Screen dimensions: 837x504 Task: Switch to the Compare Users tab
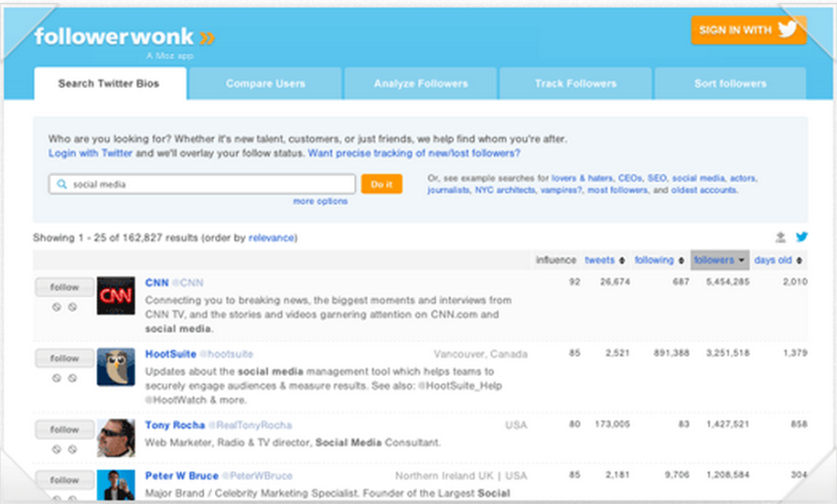coord(265,83)
